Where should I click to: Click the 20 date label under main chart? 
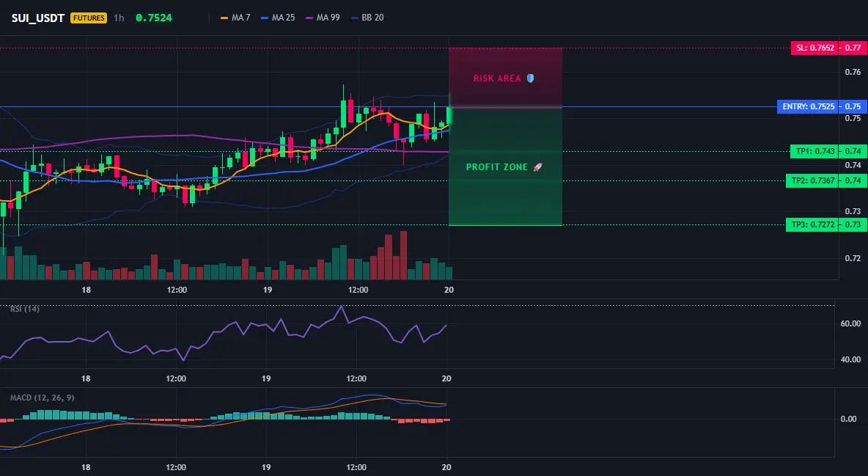click(x=449, y=290)
